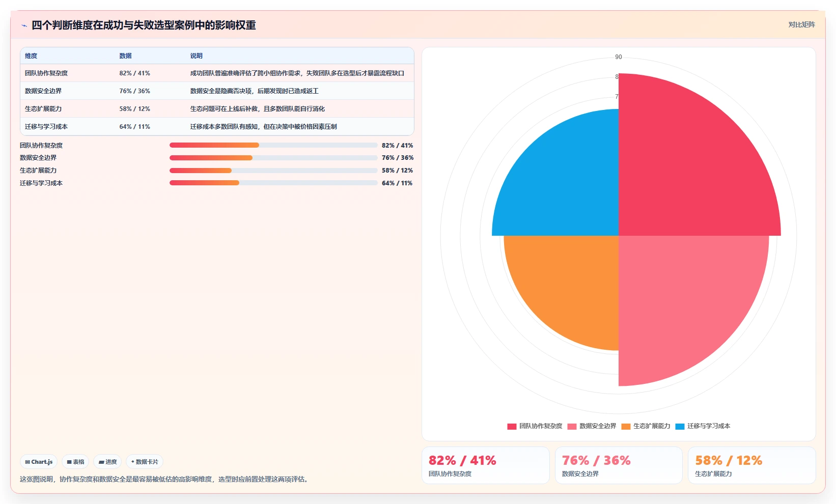Open the 82% / 41% 团队协作复杂度 card

click(x=486, y=465)
